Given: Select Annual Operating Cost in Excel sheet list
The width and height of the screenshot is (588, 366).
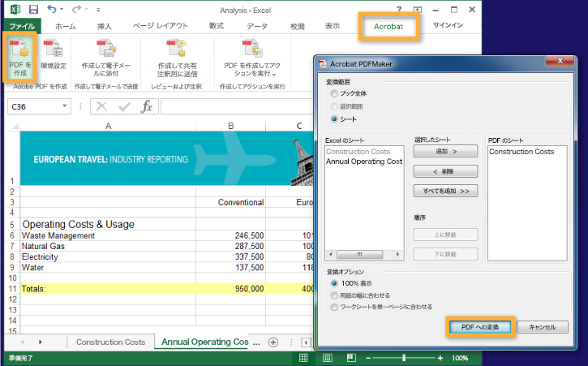Looking at the screenshot, I should (364, 161).
